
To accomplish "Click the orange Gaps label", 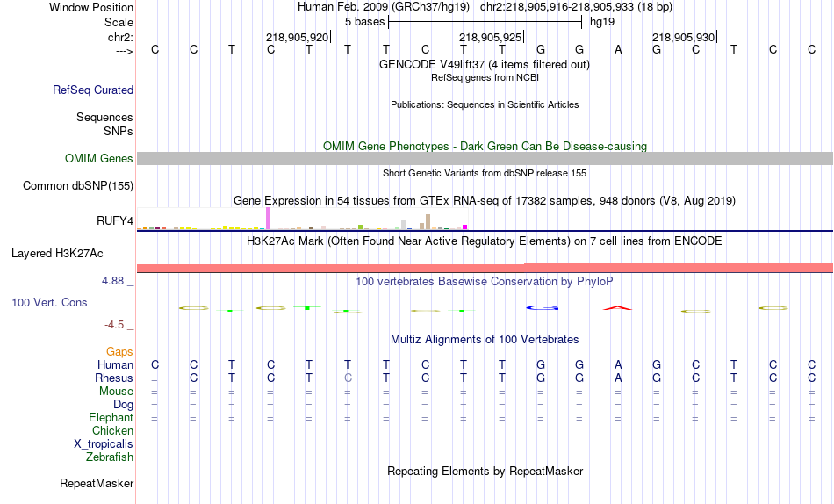I will click(119, 352).
